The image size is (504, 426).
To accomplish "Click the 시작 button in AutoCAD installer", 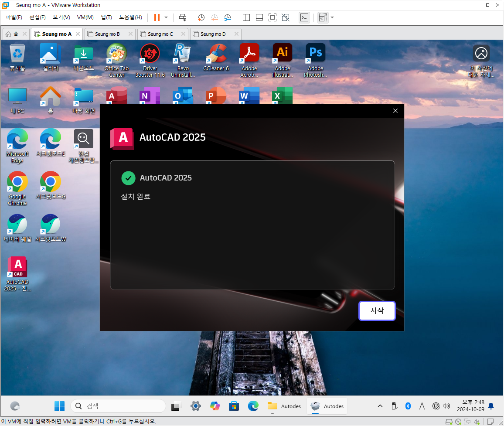I will pos(377,310).
